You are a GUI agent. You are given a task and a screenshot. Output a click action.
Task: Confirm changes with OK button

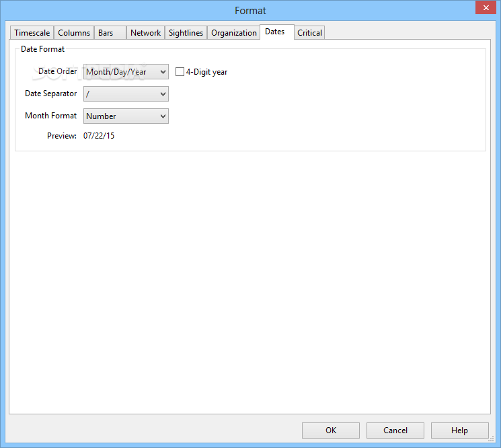(331, 431)
